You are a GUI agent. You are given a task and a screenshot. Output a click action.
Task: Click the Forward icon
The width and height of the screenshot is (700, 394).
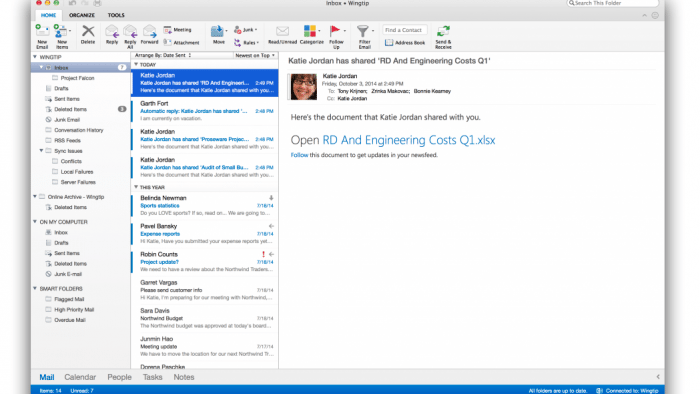tap(150, 31)
